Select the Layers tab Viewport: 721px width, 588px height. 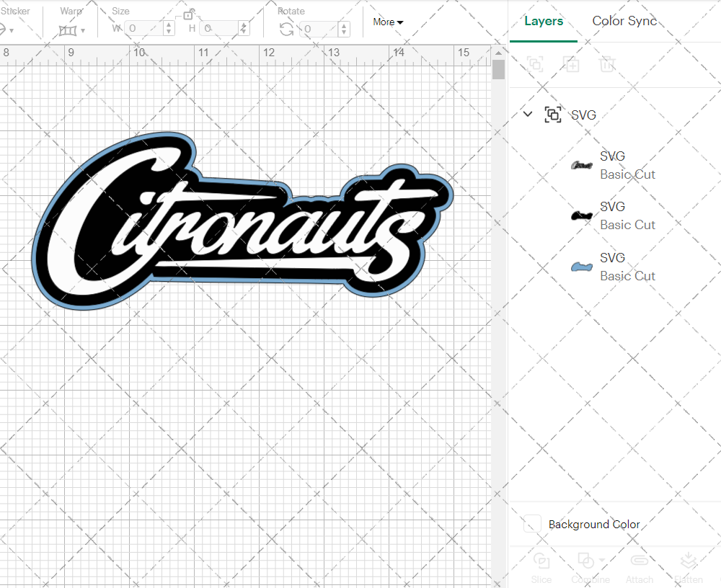pos(544,21)
